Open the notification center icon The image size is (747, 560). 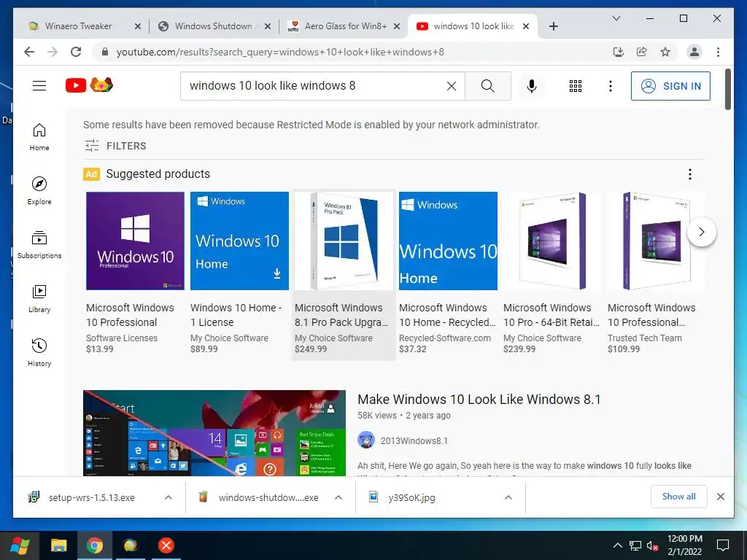click(723, 545)
